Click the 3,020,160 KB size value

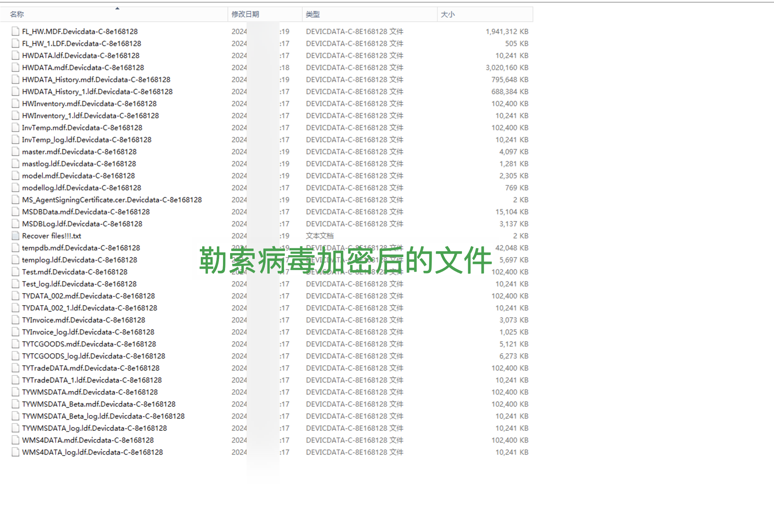click(507, 68)
